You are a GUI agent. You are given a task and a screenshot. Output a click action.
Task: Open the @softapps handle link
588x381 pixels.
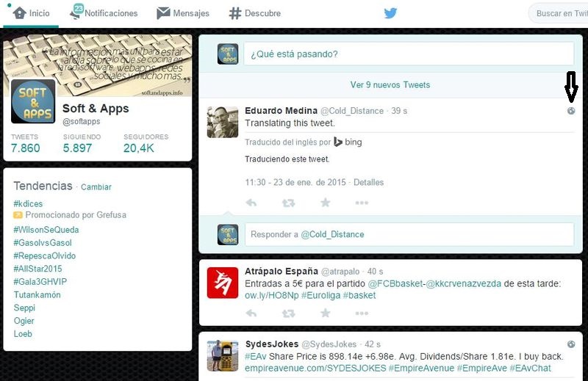(x=82, y=121)
